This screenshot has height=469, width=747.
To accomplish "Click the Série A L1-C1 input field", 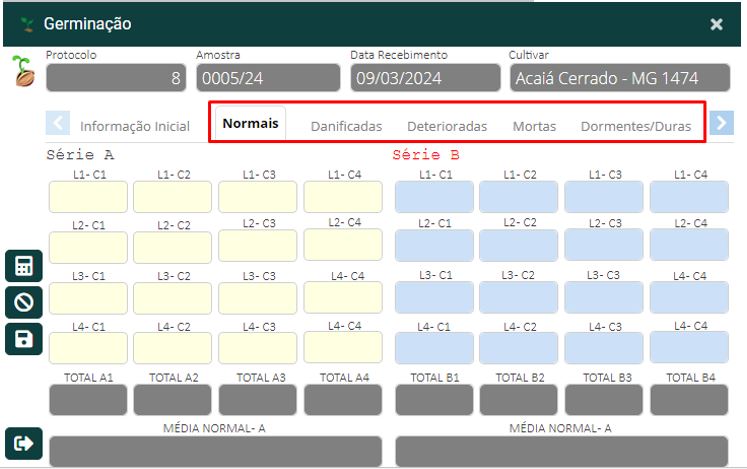I will [x=89, y=197].
